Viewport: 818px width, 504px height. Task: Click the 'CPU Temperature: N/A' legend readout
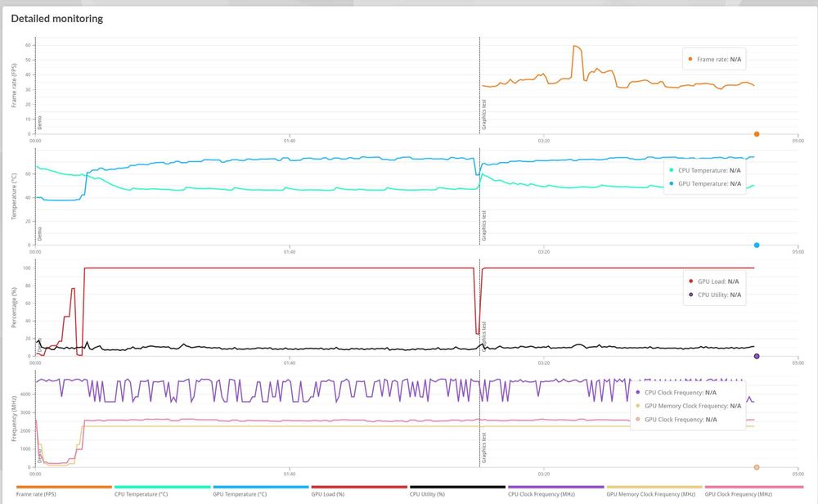point(705,171)
